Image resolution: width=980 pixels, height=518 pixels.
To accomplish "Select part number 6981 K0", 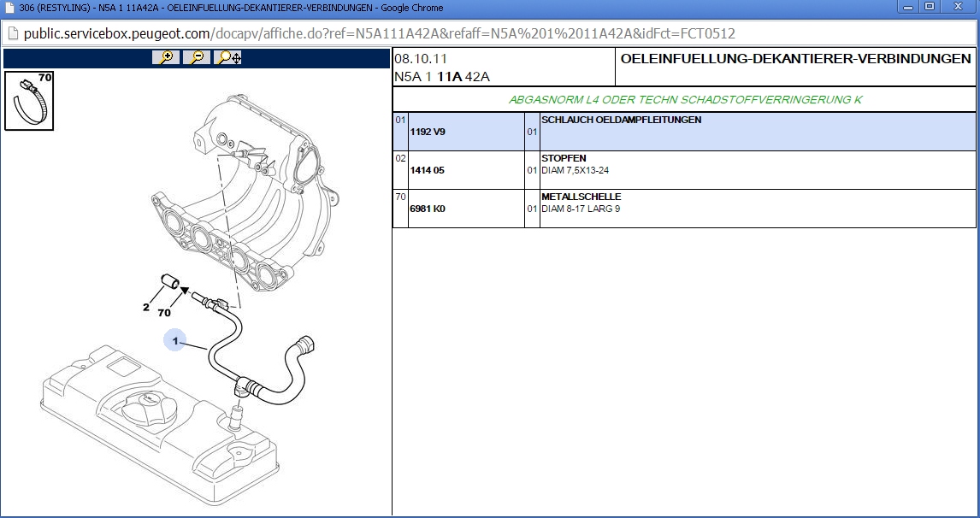I will click(428, 209).
